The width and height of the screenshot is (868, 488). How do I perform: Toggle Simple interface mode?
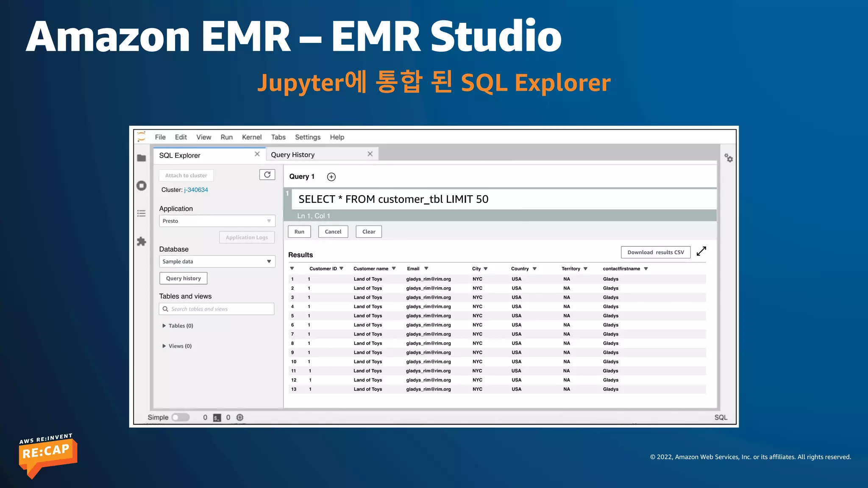pos(180,417)
